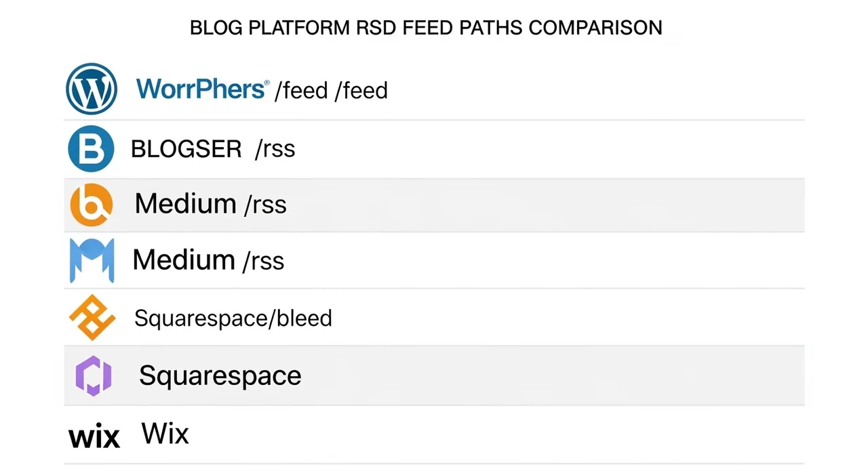This screenshot has height=473, width=868.
Task: Click the WordPress circular W logo
Action: (x=92, y=89)
